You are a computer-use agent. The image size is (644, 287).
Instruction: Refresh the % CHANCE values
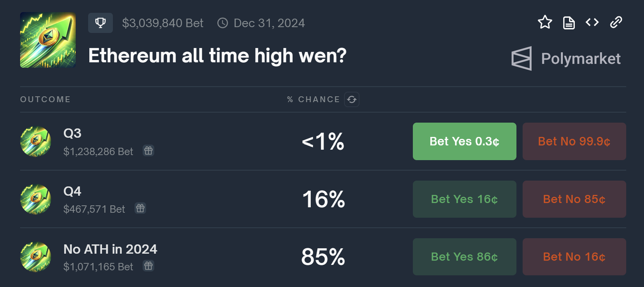[351, 99]
